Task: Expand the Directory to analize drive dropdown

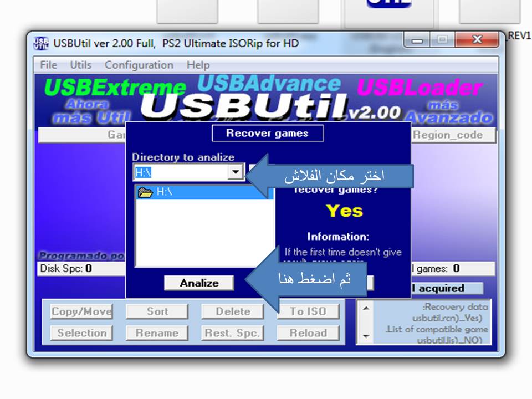Action: pyautogui.click(x=235, y=172)
